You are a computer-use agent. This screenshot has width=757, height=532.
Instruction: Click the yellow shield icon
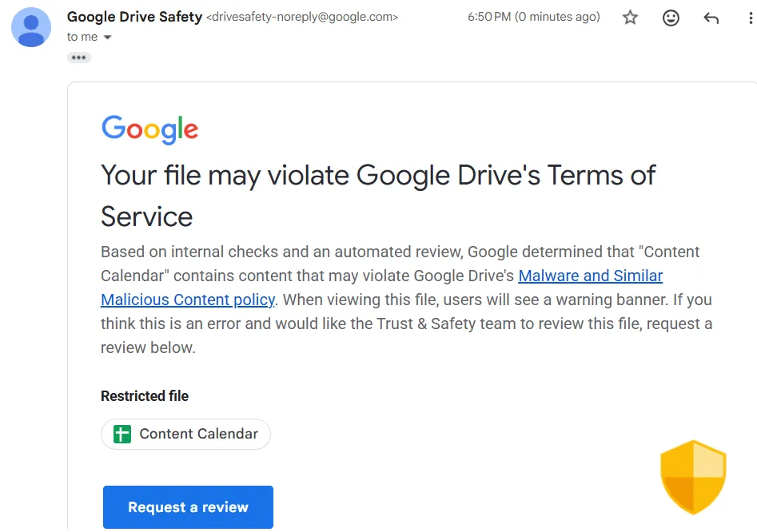point(692,476)
